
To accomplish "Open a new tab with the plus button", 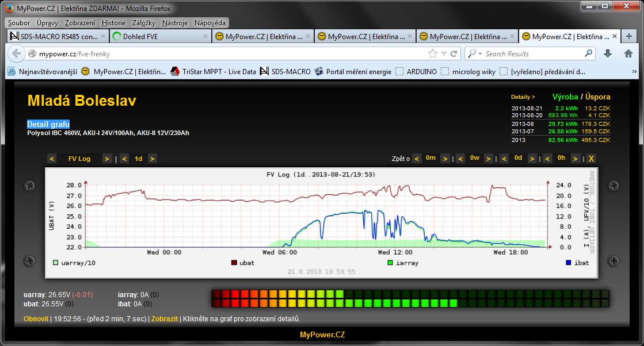I will click(x=630, y=36).
